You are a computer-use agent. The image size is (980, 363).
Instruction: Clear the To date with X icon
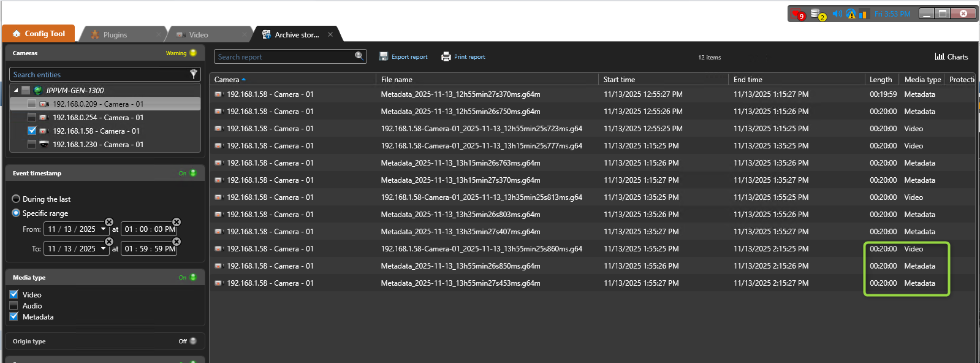click(109, 242)
